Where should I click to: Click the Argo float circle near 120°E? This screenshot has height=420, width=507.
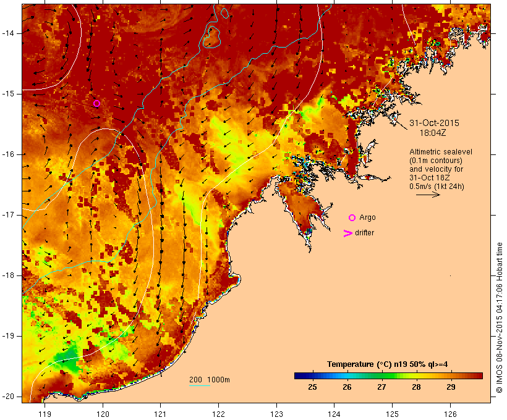tap(96, 103)
